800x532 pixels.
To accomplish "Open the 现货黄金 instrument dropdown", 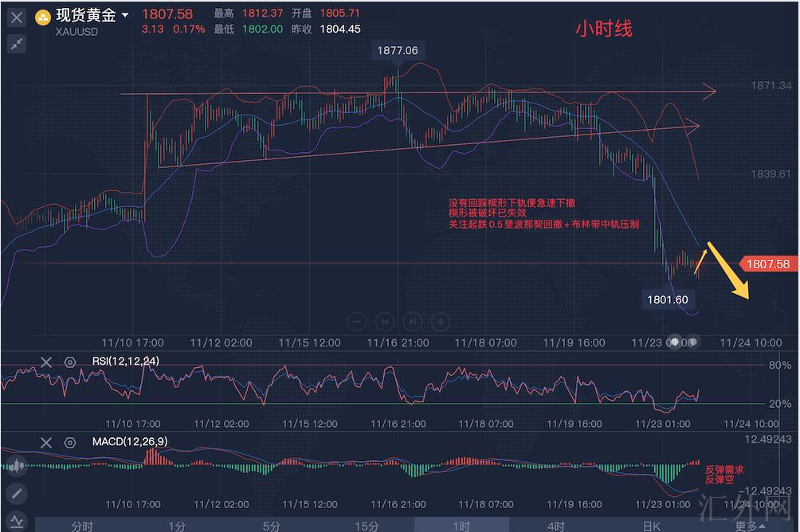I will click(125, 15).
